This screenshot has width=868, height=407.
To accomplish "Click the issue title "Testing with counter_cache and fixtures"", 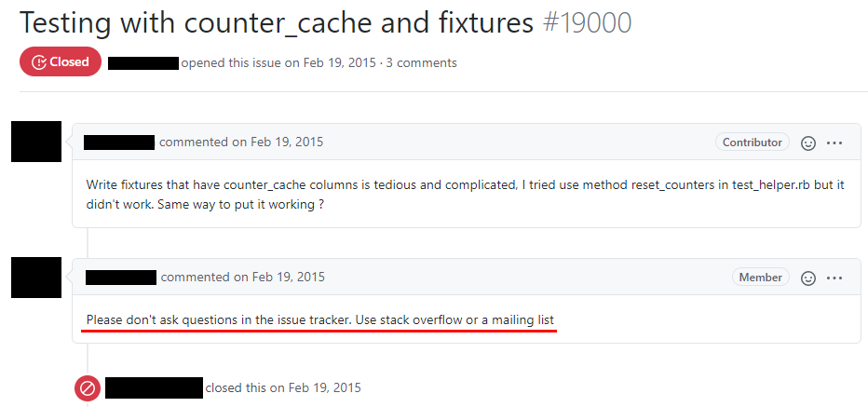I will click(x=278, y=21).
